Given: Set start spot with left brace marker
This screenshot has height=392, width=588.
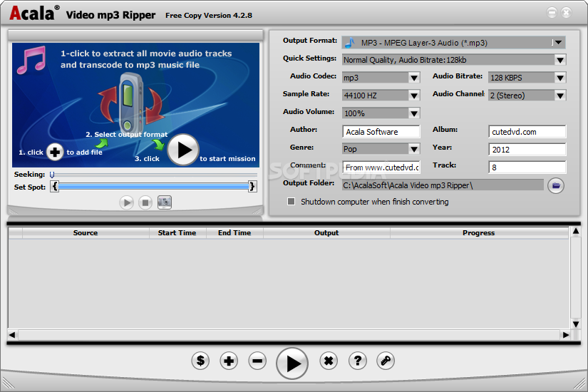Looking at the screenshot, I should coord(55,187).
